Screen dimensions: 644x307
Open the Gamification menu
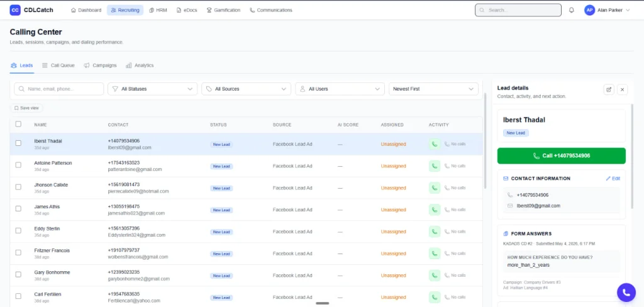pyautogui.click(x=223, y=10)
